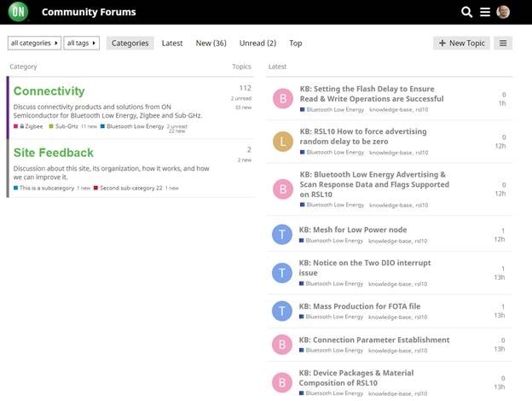Screen dimensions: 532x401
Task: Open the Connectivity category
Action: pyautogui.click(x=49, y=91)
